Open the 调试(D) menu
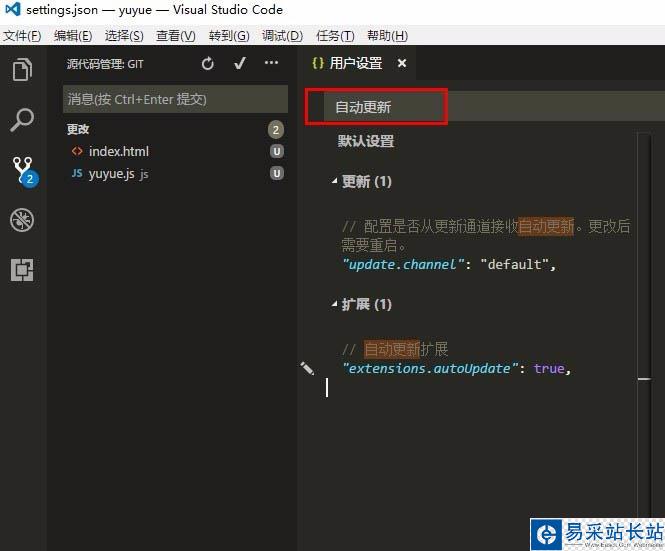The width and height of the screenshot is (665, 551). (x=282, y=36)
